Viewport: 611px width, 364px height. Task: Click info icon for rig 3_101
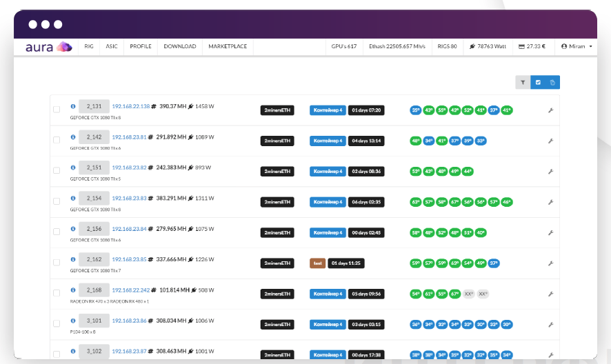pos(73,321)
